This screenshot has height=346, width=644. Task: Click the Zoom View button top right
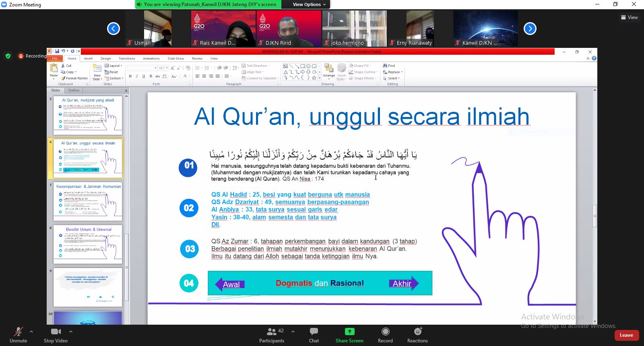click(630, 17)
